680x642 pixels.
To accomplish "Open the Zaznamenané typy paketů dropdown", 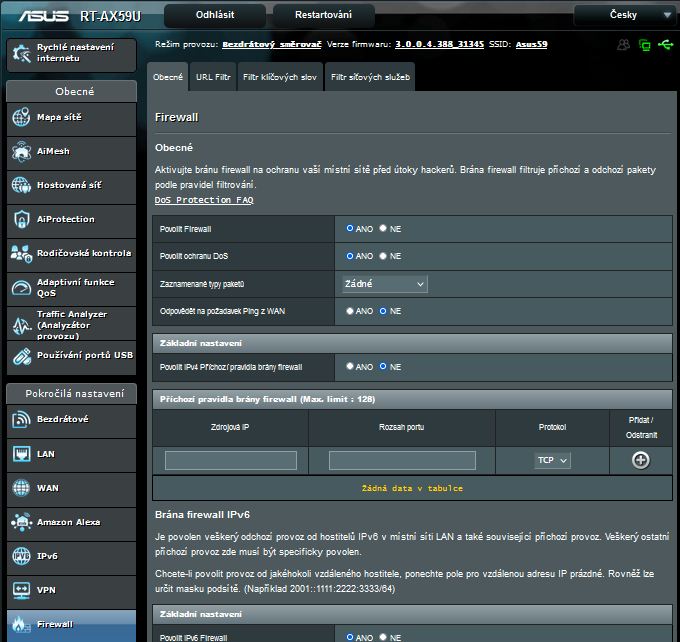I will (385, 284).
